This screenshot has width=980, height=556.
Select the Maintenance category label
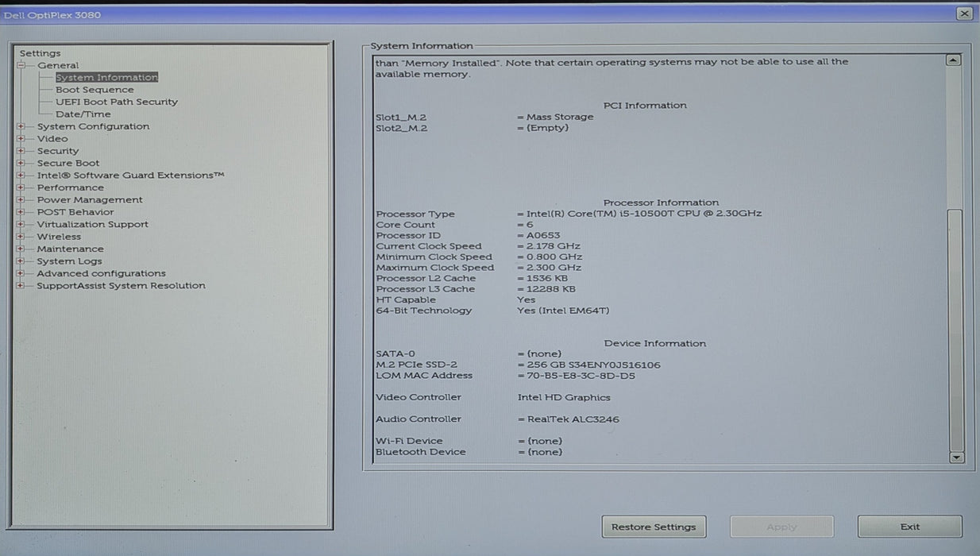[70, 249]
